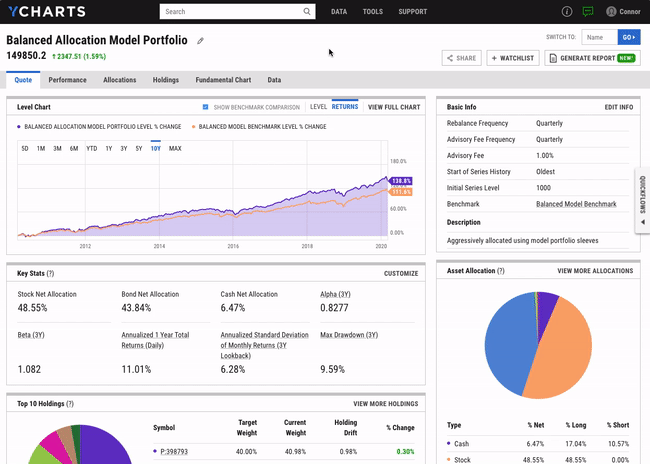Screen dimensions: 650x464
Task: Click the purple portfolio legend dot
Action: (x=19, y=126)
